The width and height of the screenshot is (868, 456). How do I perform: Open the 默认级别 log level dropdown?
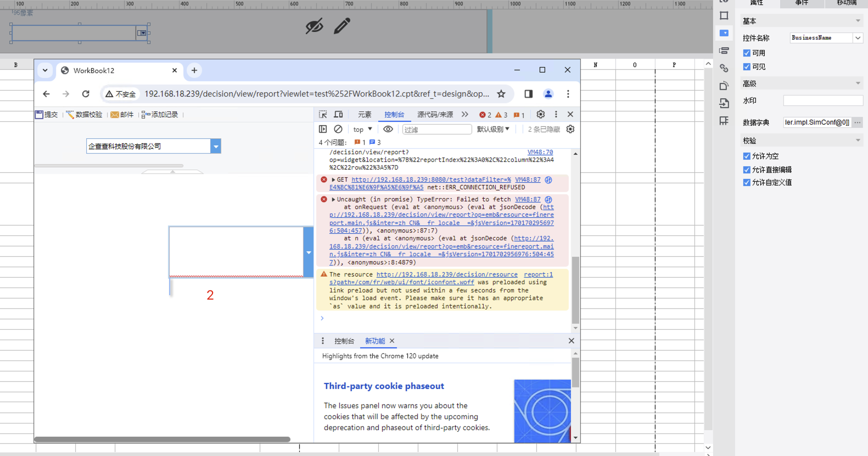coord(493,129)
